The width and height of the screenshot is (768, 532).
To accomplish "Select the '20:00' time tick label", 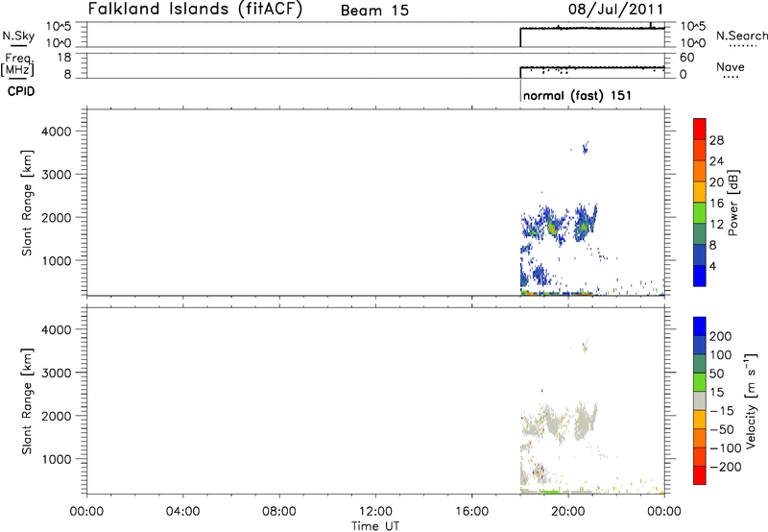I will tap(568, 512).
